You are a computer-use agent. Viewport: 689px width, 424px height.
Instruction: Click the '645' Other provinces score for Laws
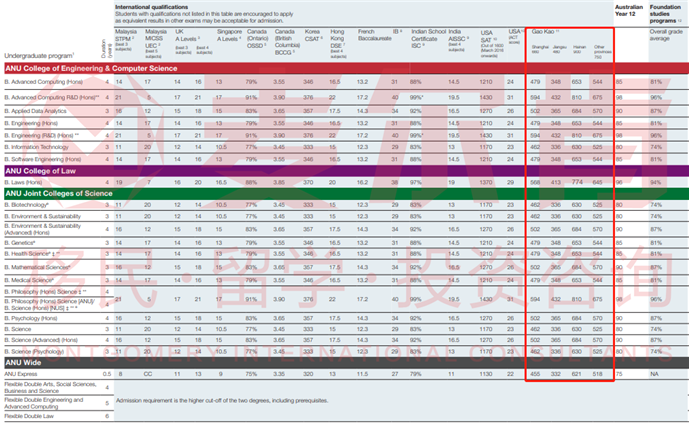tap(598, 182)
